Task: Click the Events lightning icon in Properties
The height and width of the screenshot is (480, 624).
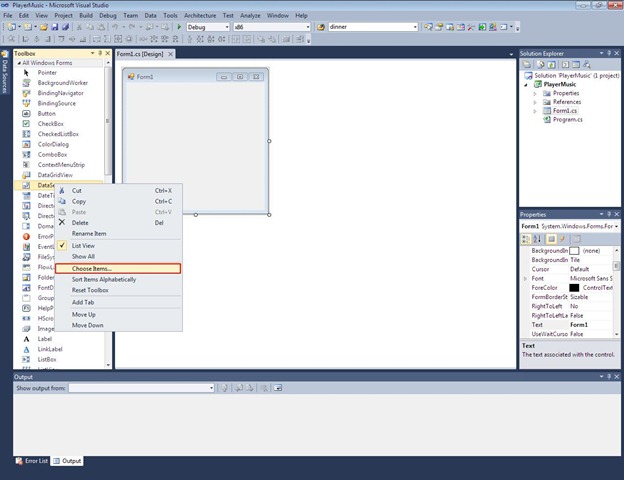Action: pos(561,238)
